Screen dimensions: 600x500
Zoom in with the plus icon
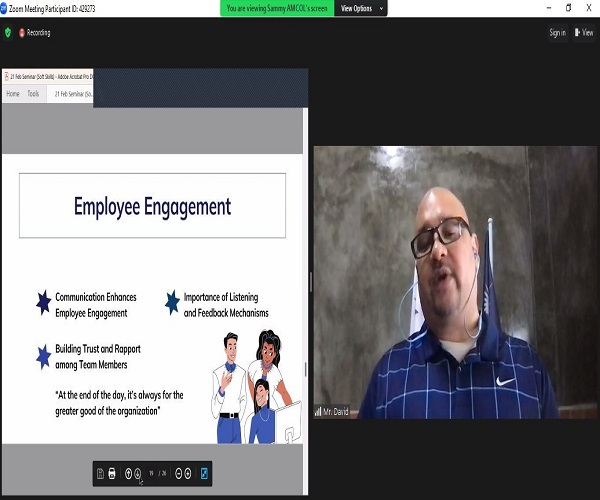tap(188, 474)
